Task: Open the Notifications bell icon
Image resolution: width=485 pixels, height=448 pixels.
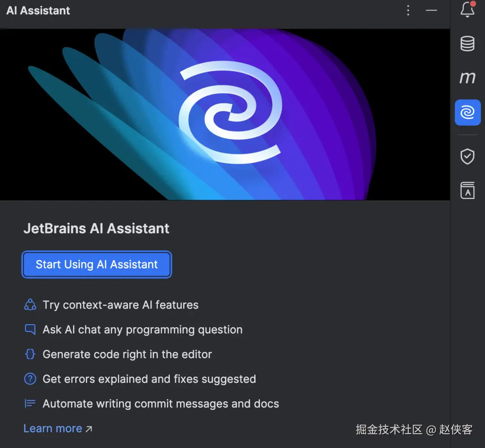Action: point(467,9)
